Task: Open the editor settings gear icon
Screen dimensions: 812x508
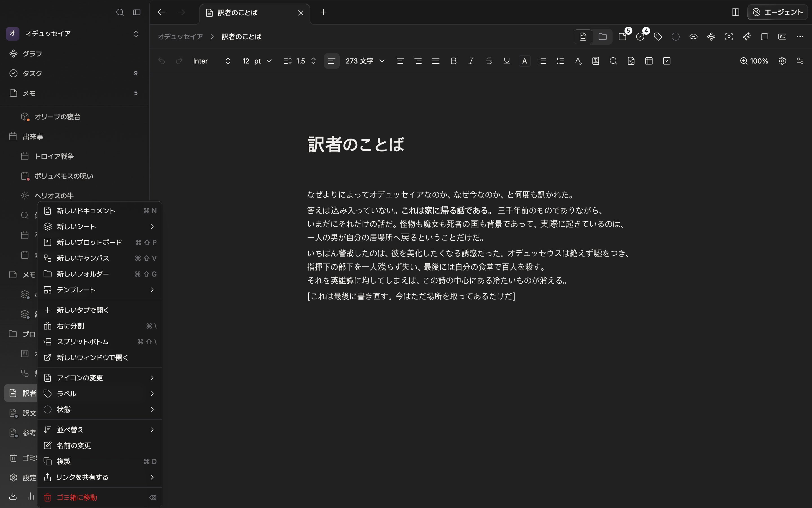Action: (782, 61)
